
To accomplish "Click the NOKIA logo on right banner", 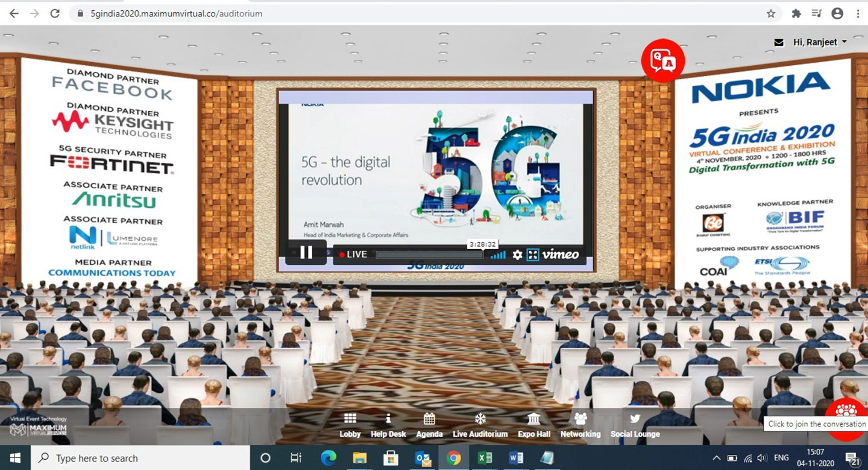I will pyautogui.click(x=761, y=87).
